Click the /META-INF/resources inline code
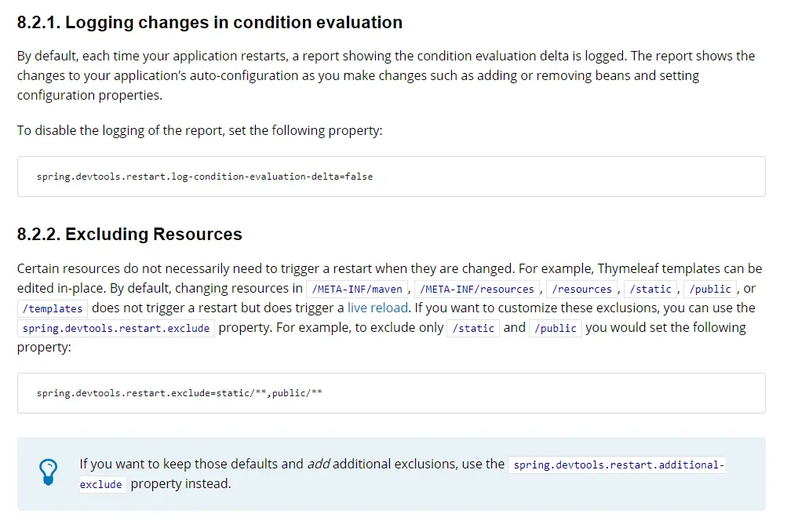The height and width of the screenshot is (532, 798). pyautogui.click(x=477, y=289)
